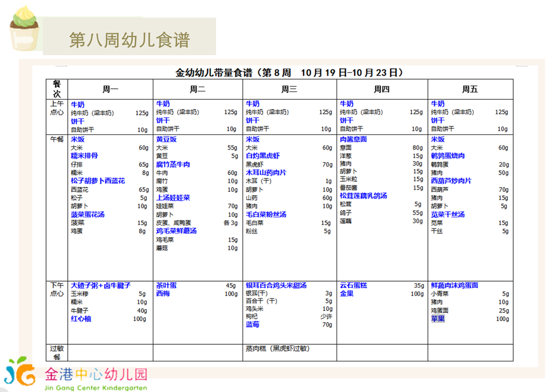Image resolution: width=555 pixels, height=392 pixels.
Task: Click the dish name 腐竹蒸牛肉
Action: [x=173, y=164]
